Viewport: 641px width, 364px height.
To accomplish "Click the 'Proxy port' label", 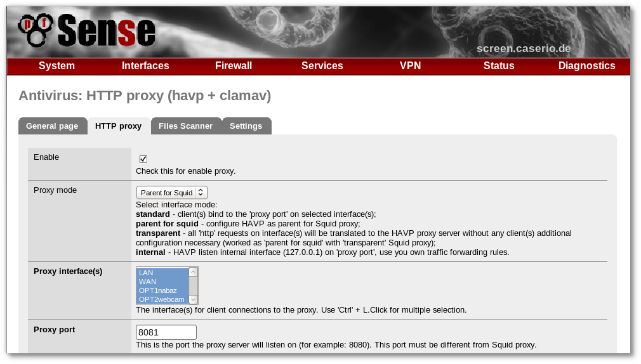I will coord(55,330).
